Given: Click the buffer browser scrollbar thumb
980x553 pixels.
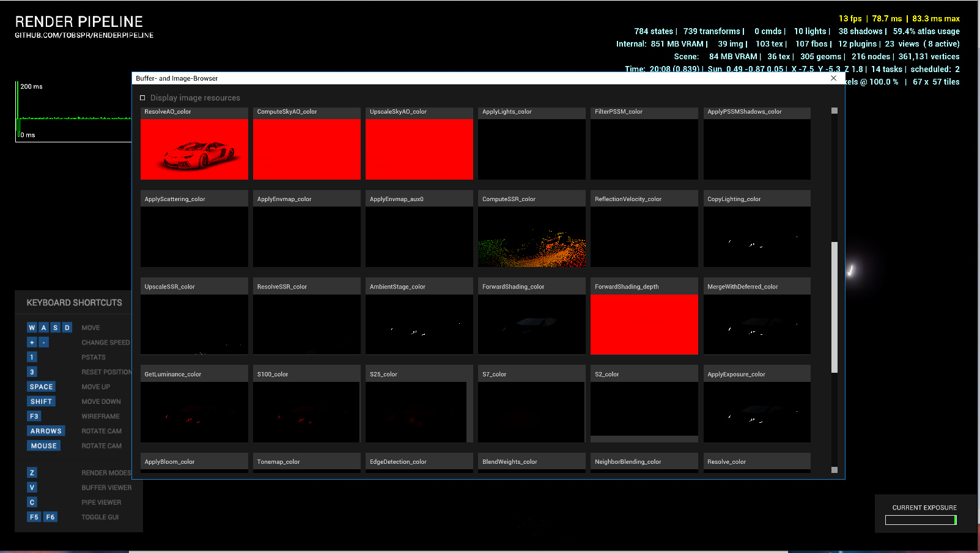Looking at the screenshot, I should (834, 307).
